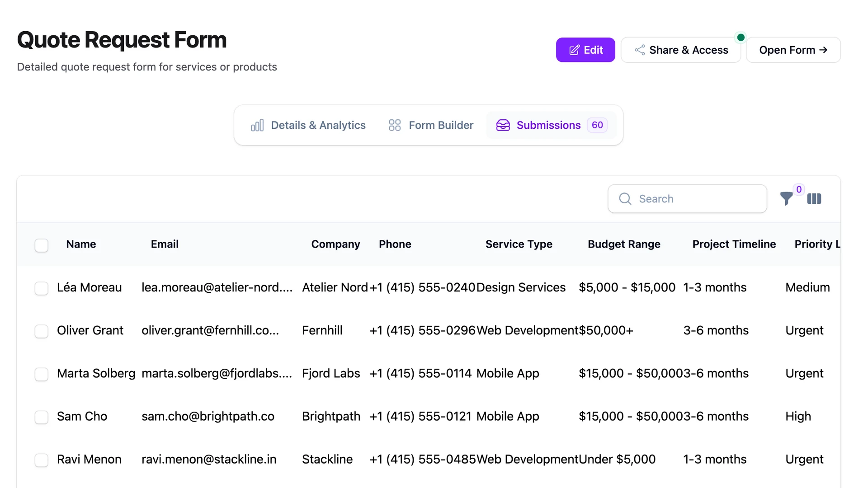Click phone +1 (415) 555-0485
868x488 pixels.
click(x=423, y=459)
